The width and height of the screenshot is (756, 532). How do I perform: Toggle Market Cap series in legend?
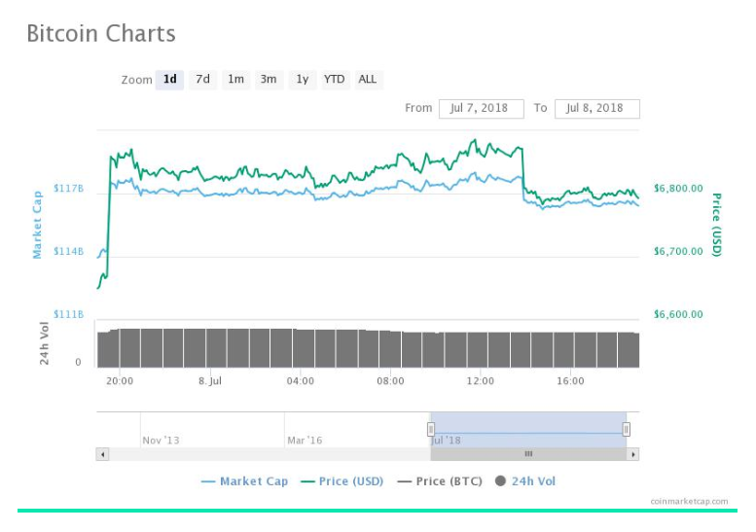tap(244, 481)
